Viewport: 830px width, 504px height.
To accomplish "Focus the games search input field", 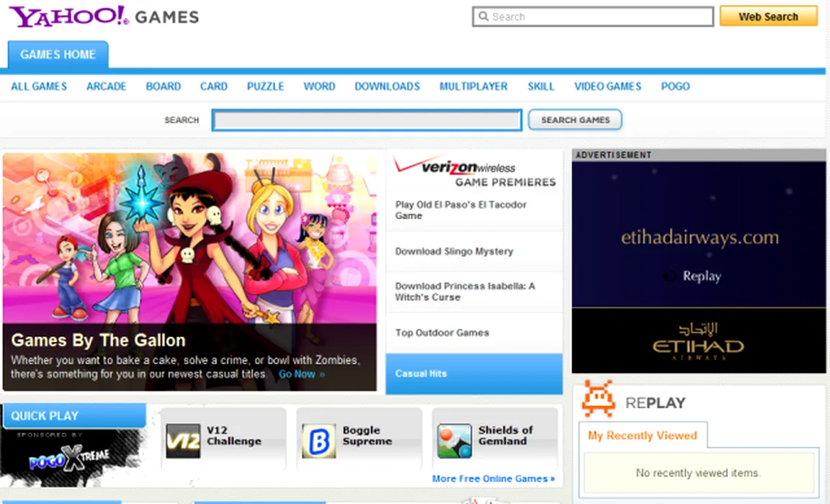I will click(366, 120).
